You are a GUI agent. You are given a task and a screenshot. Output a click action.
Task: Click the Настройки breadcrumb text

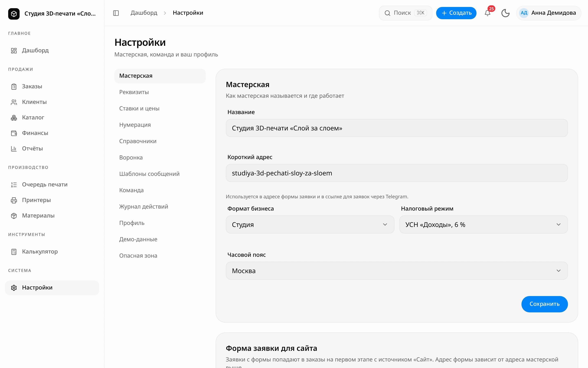click(x=188, y=13)
